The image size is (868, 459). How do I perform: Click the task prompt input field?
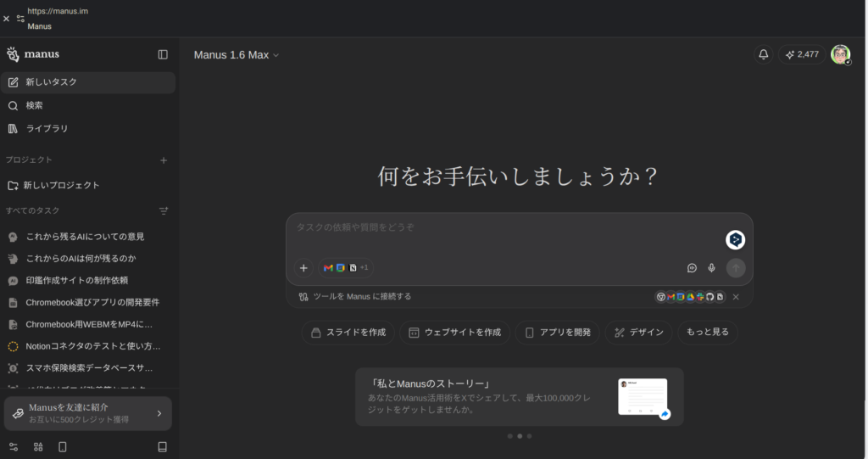[x=500, y=227]
